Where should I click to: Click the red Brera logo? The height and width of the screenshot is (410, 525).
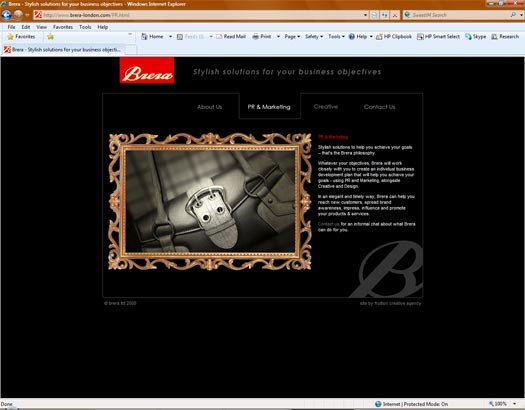pyautogui.click(x=147, y=70)
